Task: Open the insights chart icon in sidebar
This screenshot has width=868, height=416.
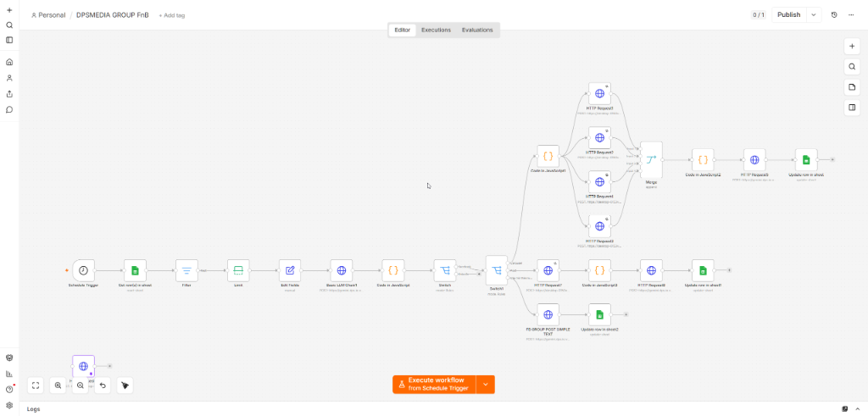Action: coord(9,374)
